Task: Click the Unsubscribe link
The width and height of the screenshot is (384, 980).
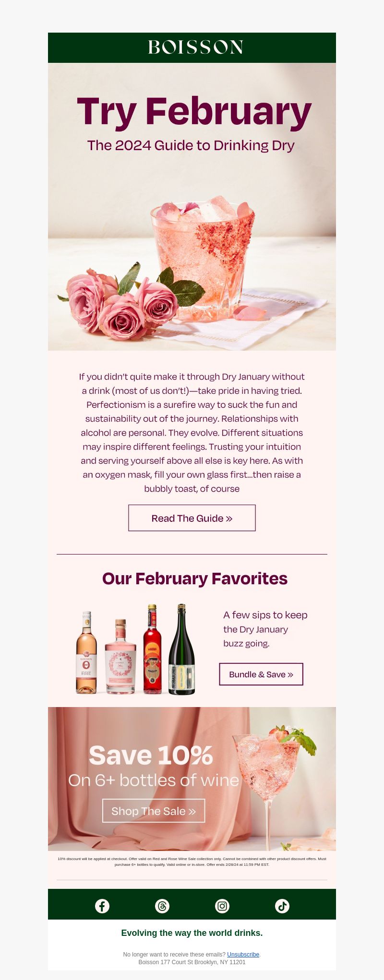Action: pos(243,955)
